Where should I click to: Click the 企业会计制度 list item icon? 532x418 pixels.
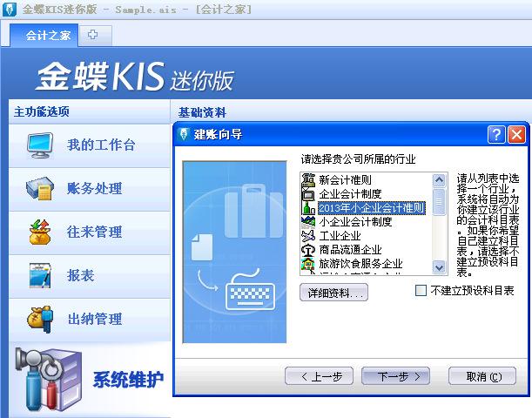(x=308, y=193)
